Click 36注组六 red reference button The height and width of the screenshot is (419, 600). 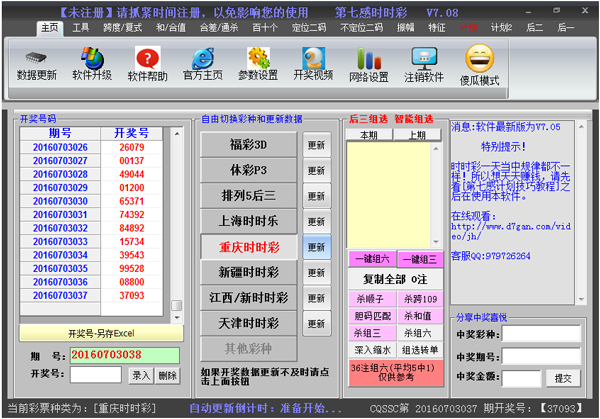point(396,373)
